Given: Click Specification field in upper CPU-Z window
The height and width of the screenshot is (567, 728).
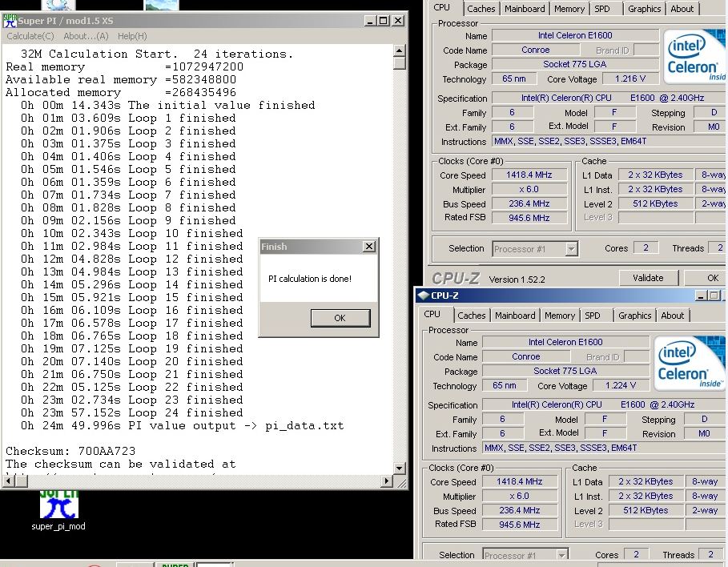Looking at the screenshot, I should (609, 98).
